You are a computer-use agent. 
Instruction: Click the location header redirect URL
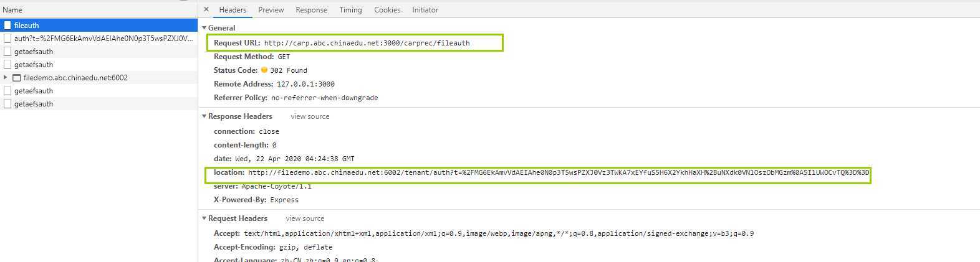(559, 172)
